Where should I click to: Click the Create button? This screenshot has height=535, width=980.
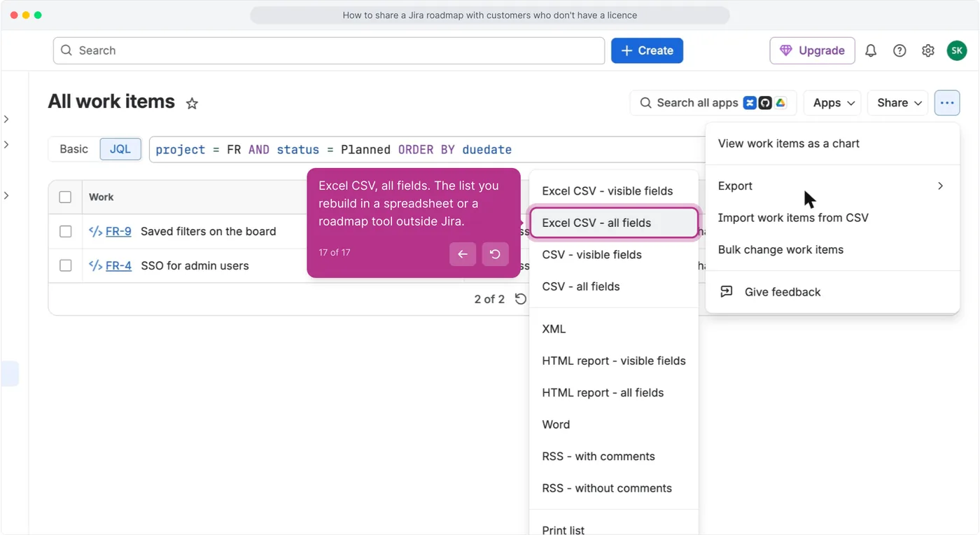point(647,50)
